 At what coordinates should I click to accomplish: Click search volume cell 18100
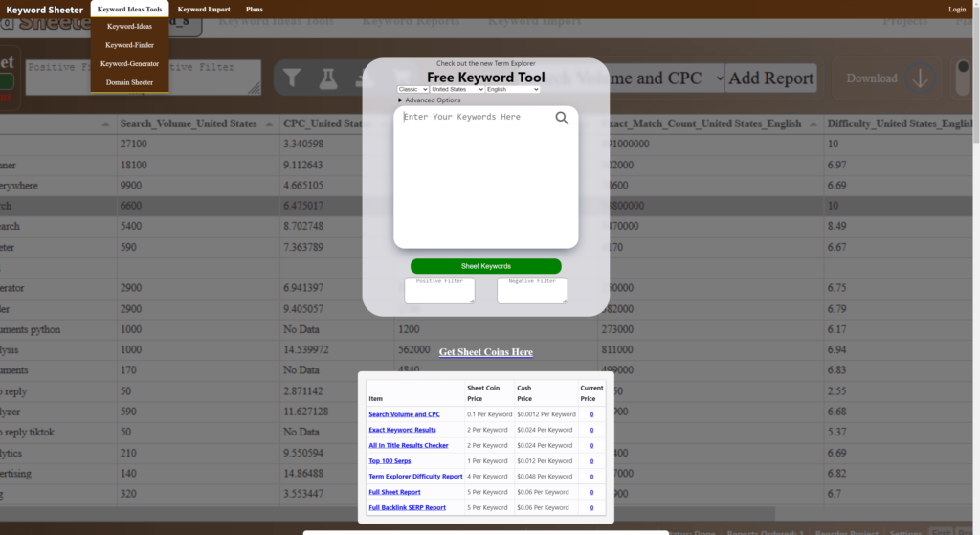tap(134, 165)
